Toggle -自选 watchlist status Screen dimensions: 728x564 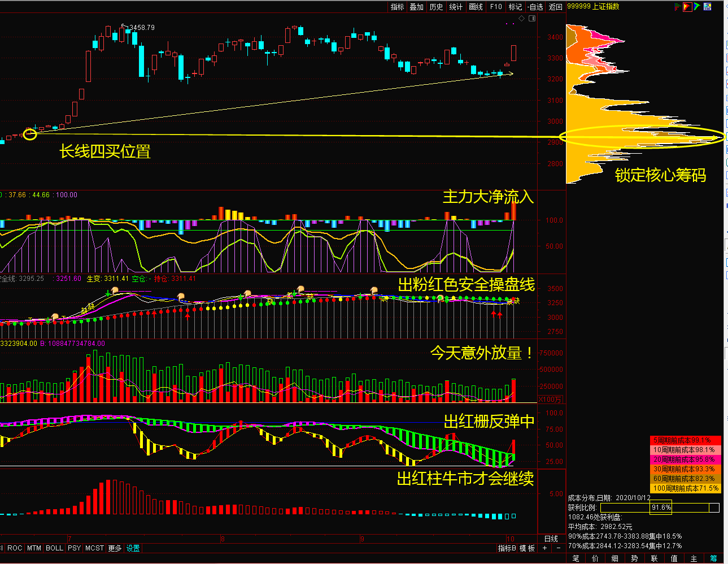535,7
